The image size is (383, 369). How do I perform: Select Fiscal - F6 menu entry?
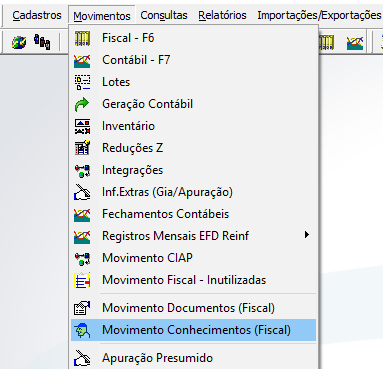[193, 38]
